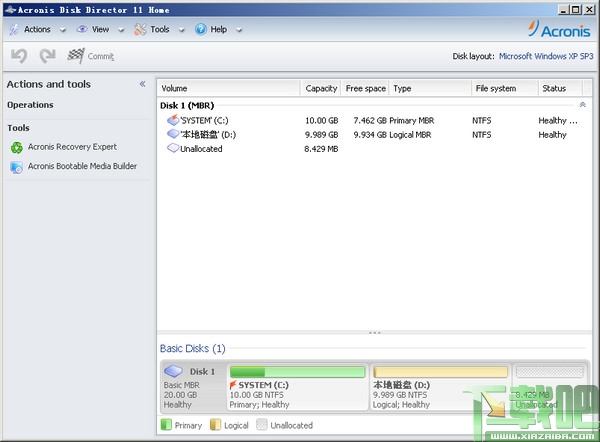Click the Disk 1 (MBR) group heading
This screenshot has height=442, width=600.
tap(187, 106)
